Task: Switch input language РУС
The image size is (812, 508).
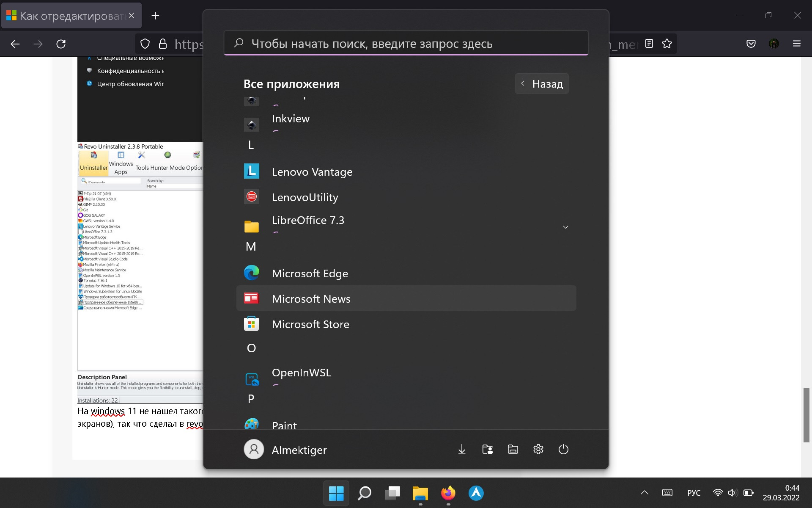Action: (x=694, y=493)
